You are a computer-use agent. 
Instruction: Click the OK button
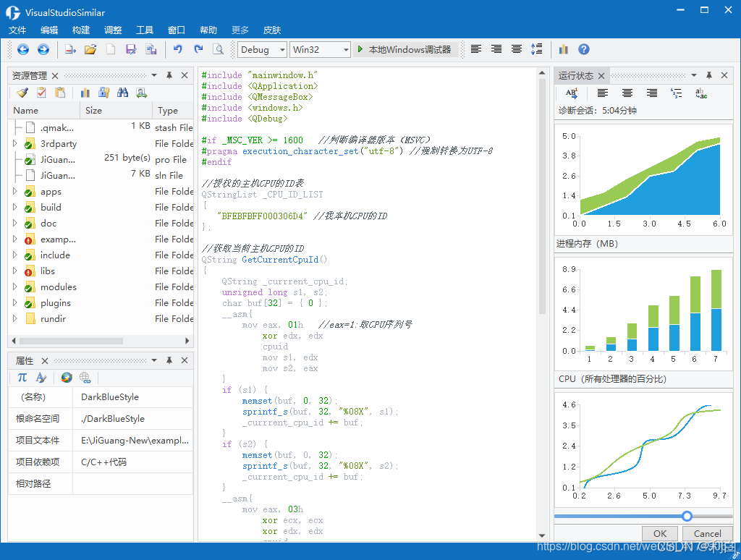pyautogui.click(x=660, y=533)
